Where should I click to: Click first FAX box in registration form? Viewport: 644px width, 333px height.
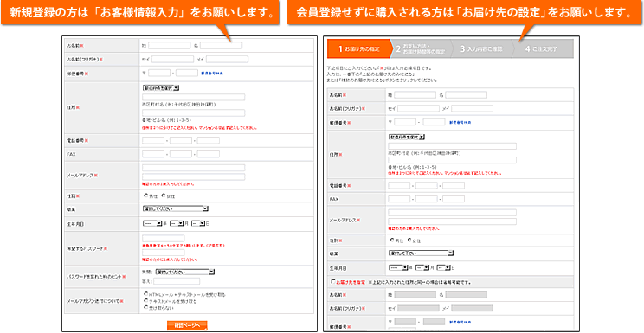[153, 154]
